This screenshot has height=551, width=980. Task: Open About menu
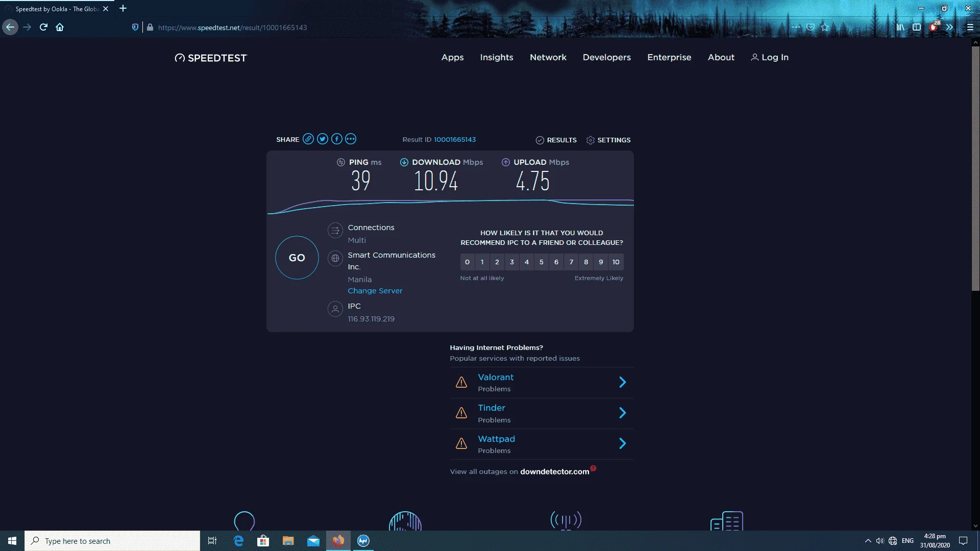pyautogui.click(x=721, y=57)
